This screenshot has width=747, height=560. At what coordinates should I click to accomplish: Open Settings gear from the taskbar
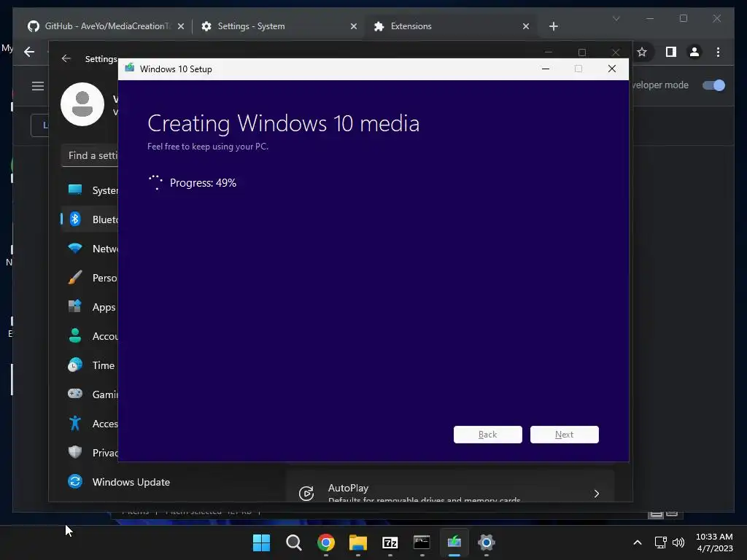click(487, 542)
